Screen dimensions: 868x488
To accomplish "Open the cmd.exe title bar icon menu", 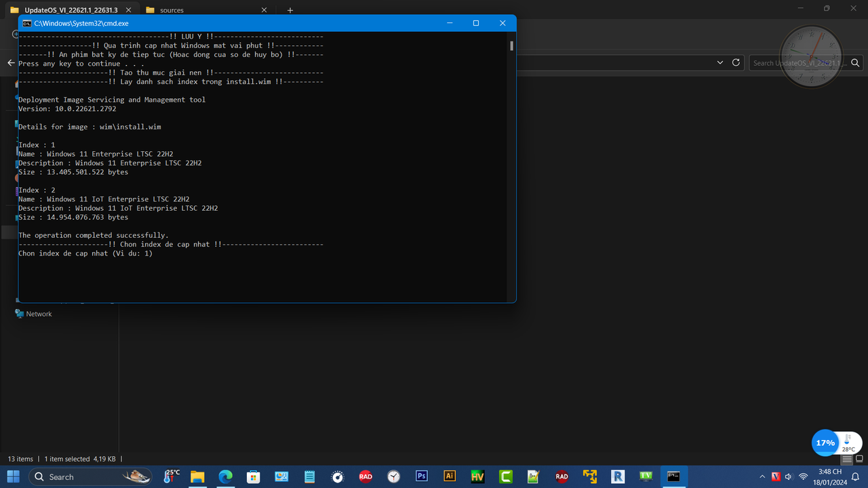I will pyautogui.click(x=26, y=23).
